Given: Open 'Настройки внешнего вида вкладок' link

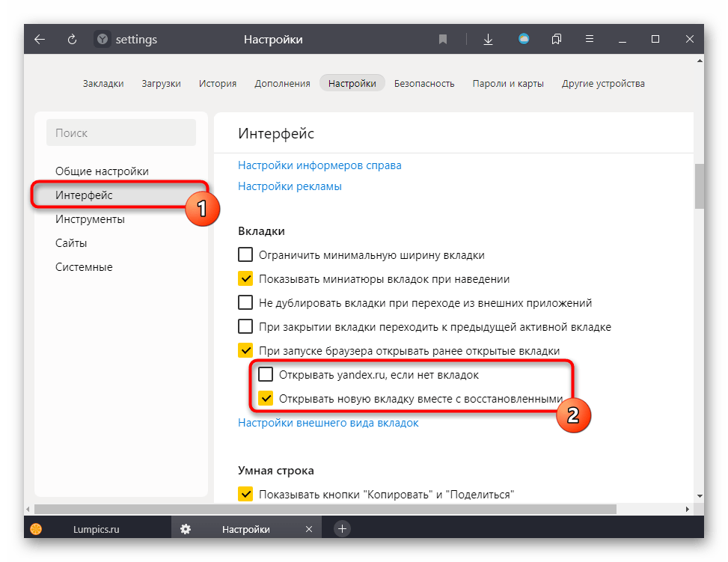Looking at the screenshot, I should pyautogui.click(x=328, y=423).
